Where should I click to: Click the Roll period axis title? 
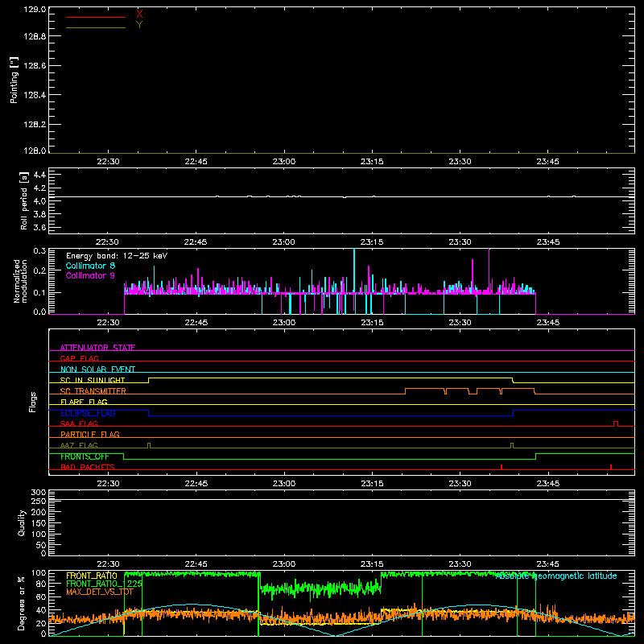click(x=23, y=200)
